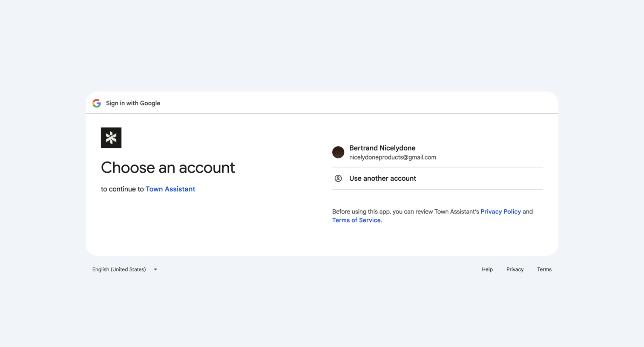Viewport: 644px width, 347px height.
Task: Select Use another account
Action: pos(437,179)
